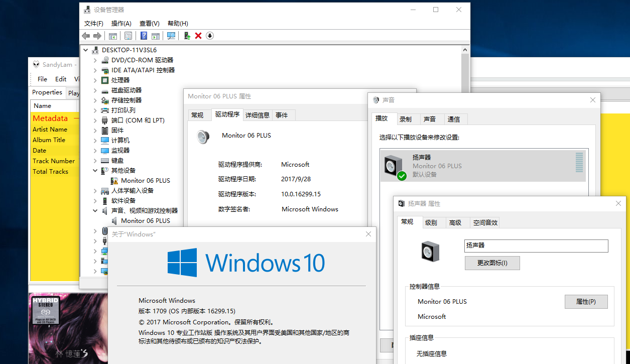Collapse the 其他设备 tree node
Viewport: 630px width, 364px height.
coord(95,171)
